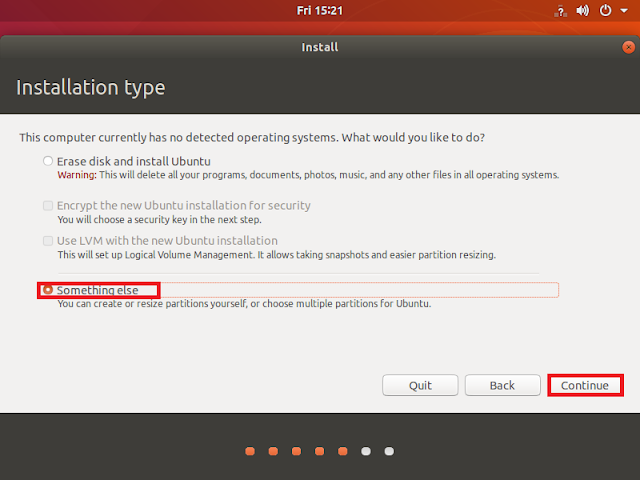Click the red "Warning:" text
640x480 pixels.
coord(77,175)
